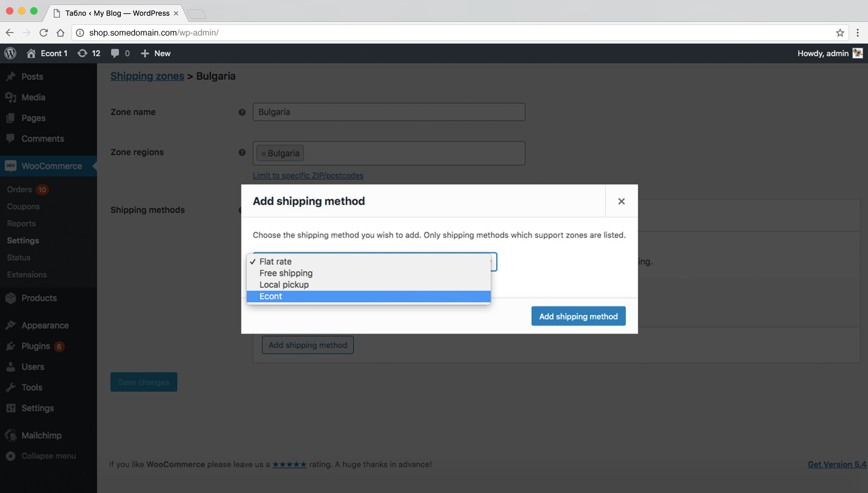Select Local pickup in the dropdown
Viewport: 868px width, 493px height.
pos(369,284)
